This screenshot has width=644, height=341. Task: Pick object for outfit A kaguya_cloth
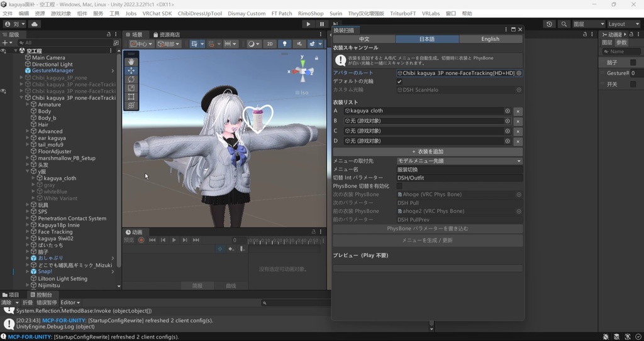508,111
